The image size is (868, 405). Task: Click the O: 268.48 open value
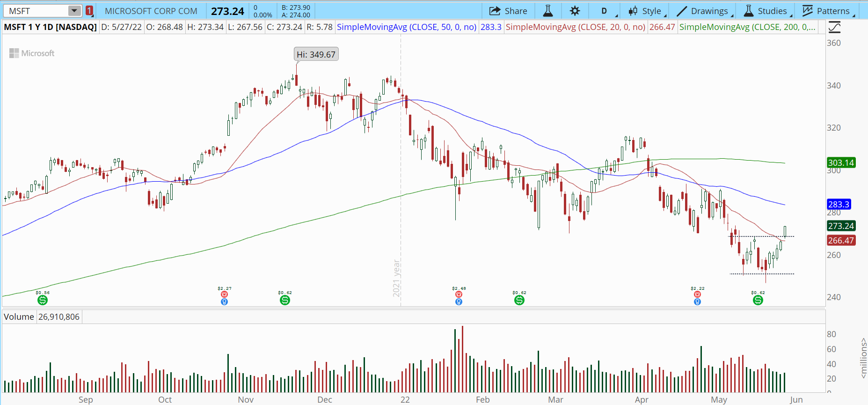[x=164, y=27]
